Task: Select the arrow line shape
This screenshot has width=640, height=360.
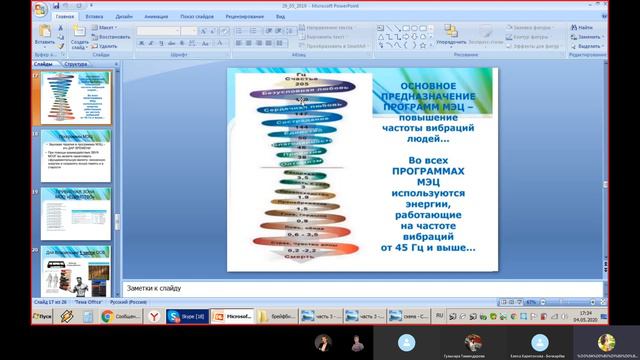Action: [x=398, y=28]
